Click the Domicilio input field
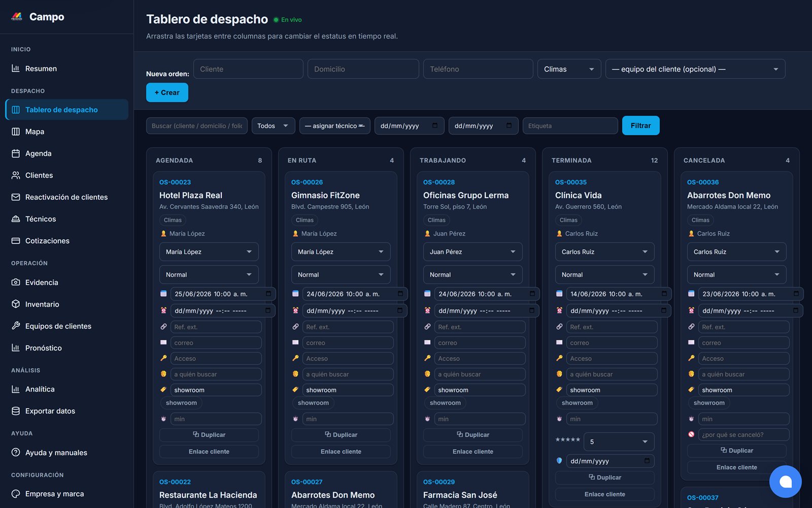 pos(363,69)
